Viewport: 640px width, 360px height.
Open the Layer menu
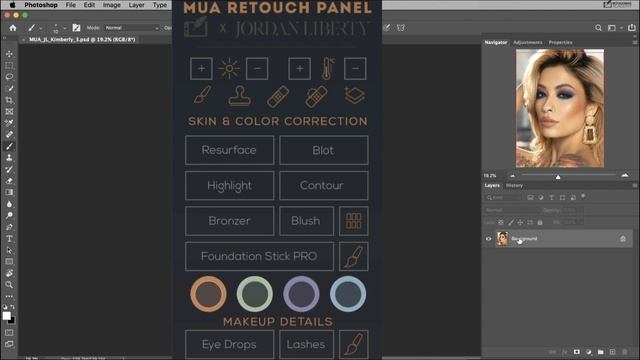[x=136, y=5]
